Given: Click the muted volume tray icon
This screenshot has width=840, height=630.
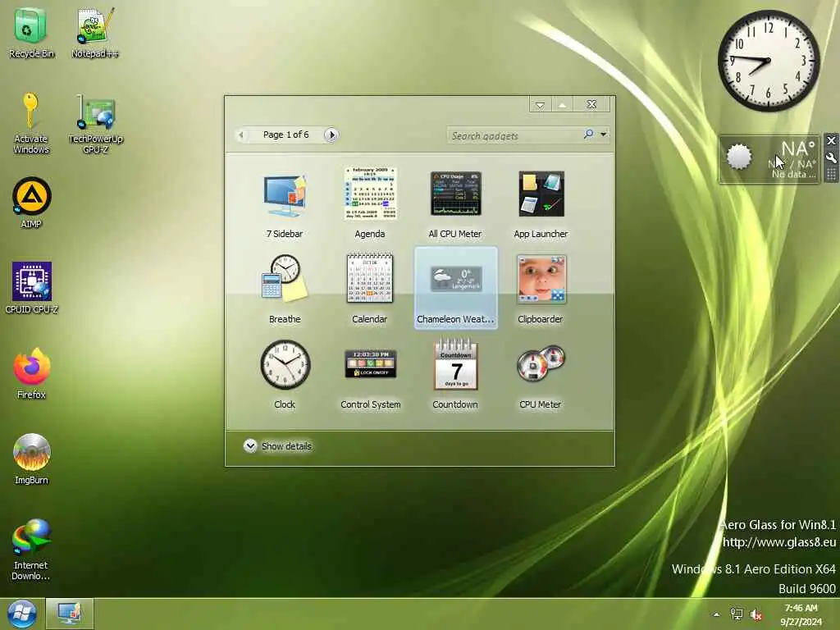Looking at the screenshot, I should (756, 614).
